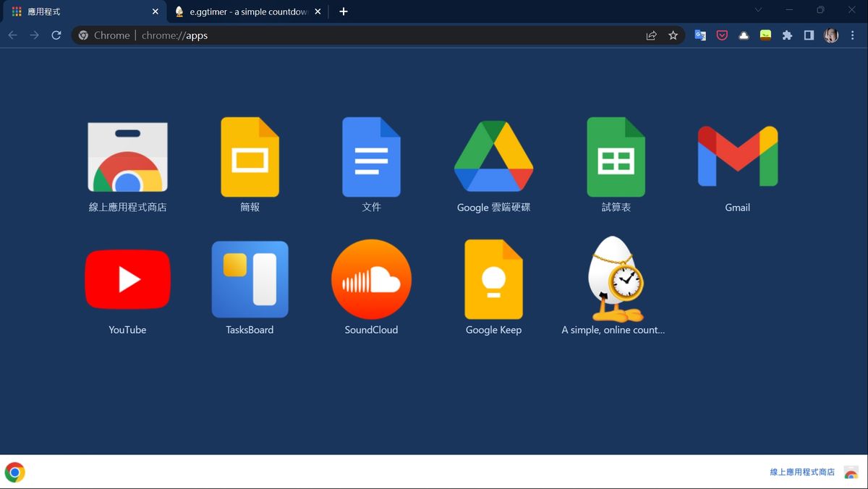The image size is (868, 489).
Task: Launch the egg timer countdown app
Action: point(614,279)
